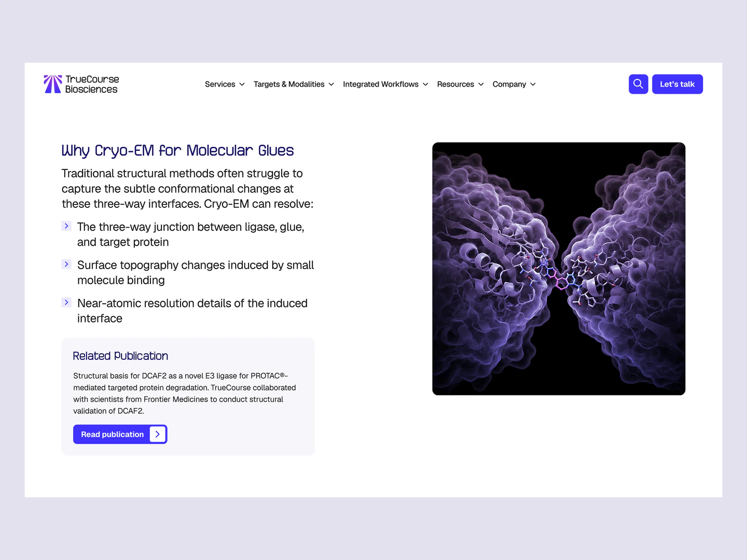Click chevron bullet beside Surface topography item
Image resolution: width=747 pixels, height=560 pixels.
point(66,264)
